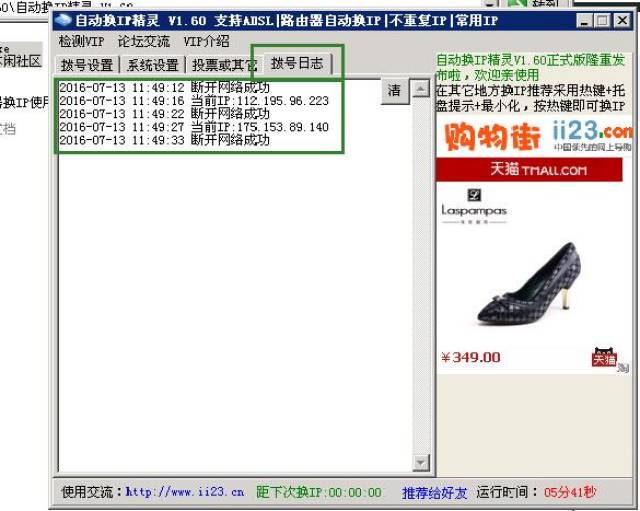Open the 检测VIP menu
This screenshot has width=640, height=511.
pyautogui.click(x=81, y=41)
